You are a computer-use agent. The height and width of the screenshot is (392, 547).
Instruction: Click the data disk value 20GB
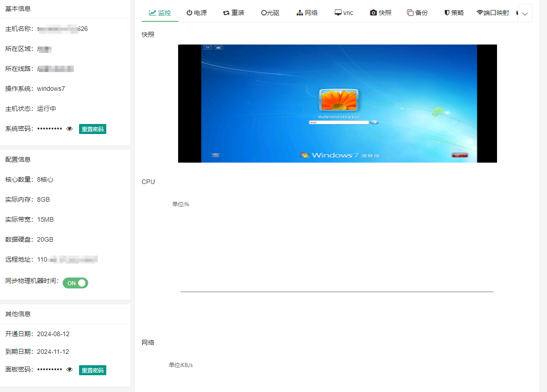45,239
